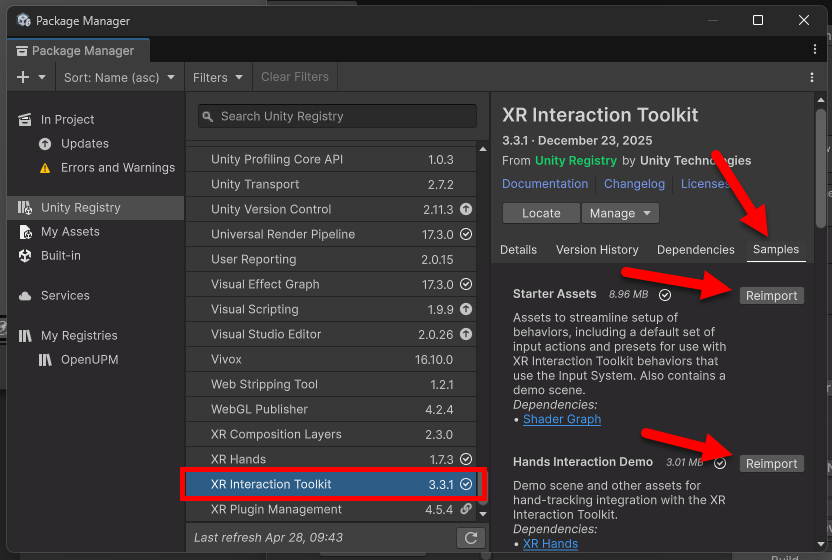Click imported checkmark icon next to Hands Interaction Demo
This screenshot has width=832, height=560.
(720, 463)
